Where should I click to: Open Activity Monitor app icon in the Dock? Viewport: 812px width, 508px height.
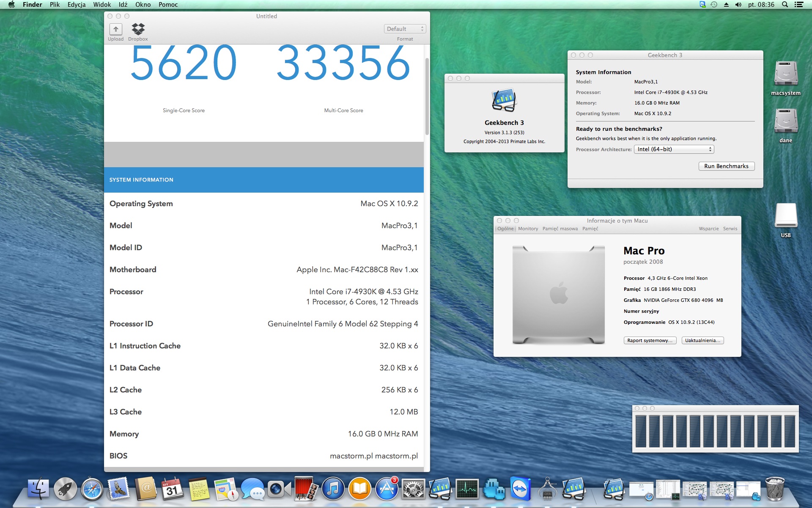click(x=467, y=489)
